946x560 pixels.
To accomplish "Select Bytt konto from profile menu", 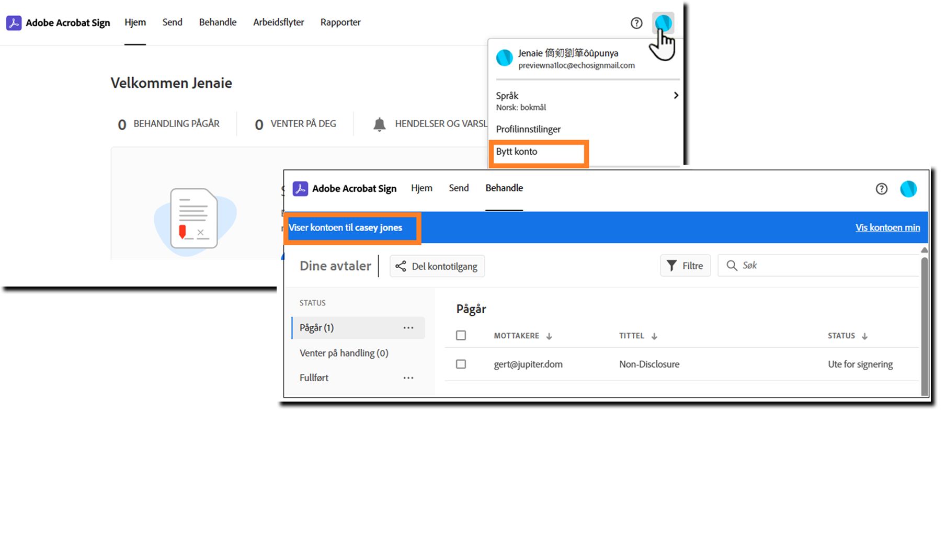I will [517, 152].
